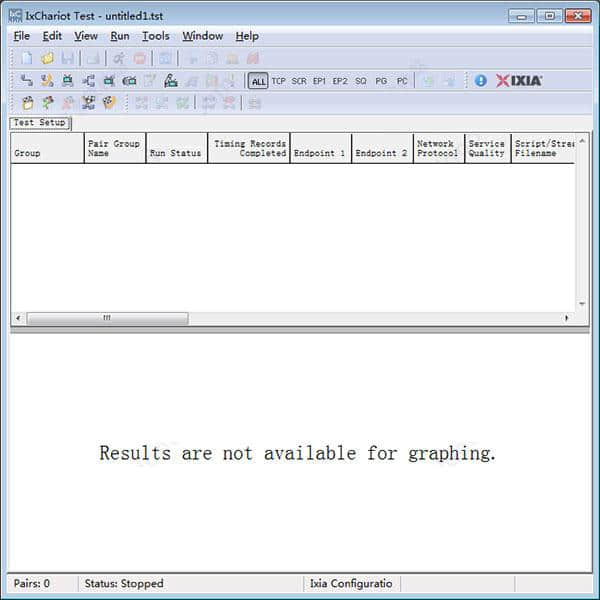Click the branching network nodes icon
The image size is (600, 600).
point(88,81)
